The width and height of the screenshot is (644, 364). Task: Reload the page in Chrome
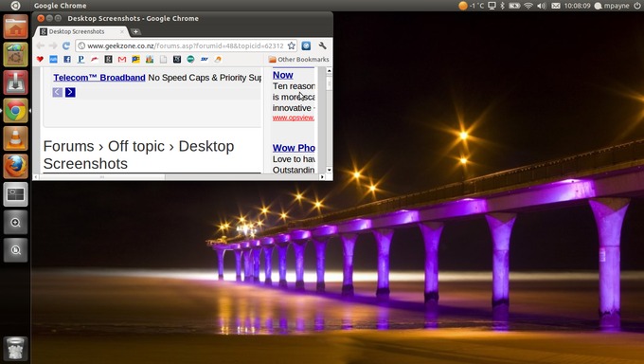(x=65, y=45)
